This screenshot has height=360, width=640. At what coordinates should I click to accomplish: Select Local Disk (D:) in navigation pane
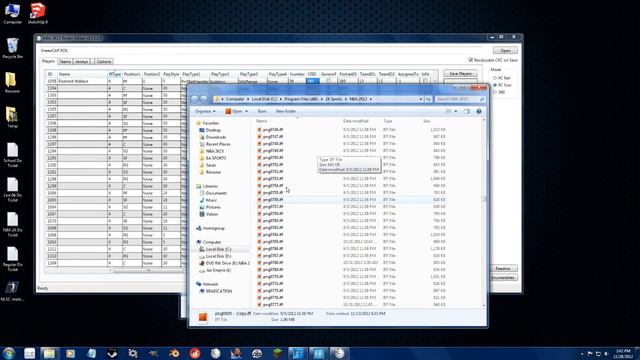[x=218, y=256]
